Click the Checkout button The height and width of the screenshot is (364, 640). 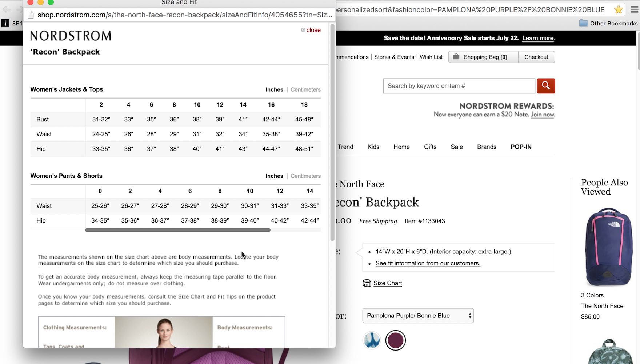click(x=536, y=57)
